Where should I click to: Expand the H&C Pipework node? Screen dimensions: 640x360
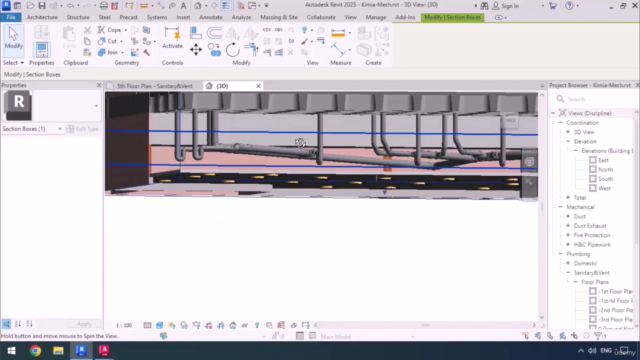pyautogui.click(x=568, y=244)
